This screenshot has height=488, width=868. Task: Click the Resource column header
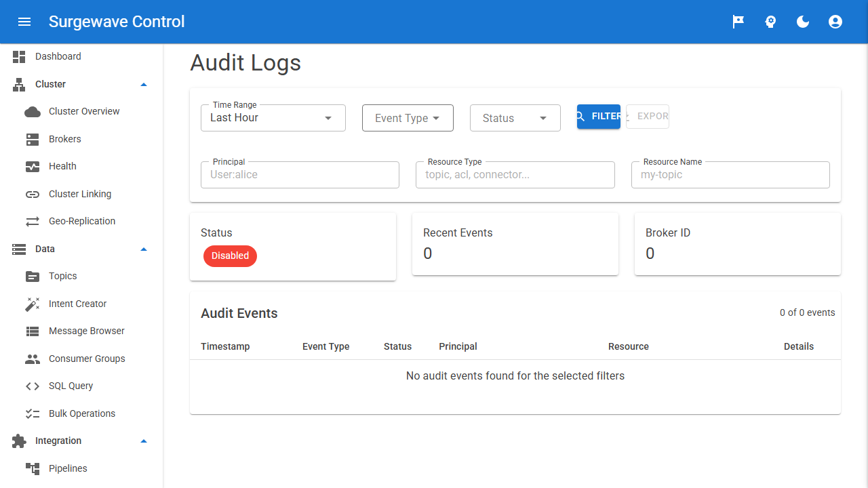pyautogui.click(x=629, y=346)
